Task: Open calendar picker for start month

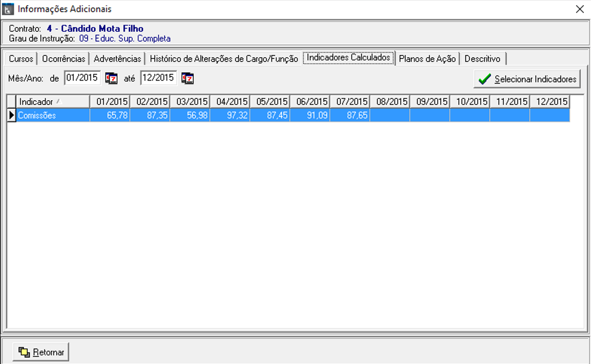Action: click(x=111, y=79)
